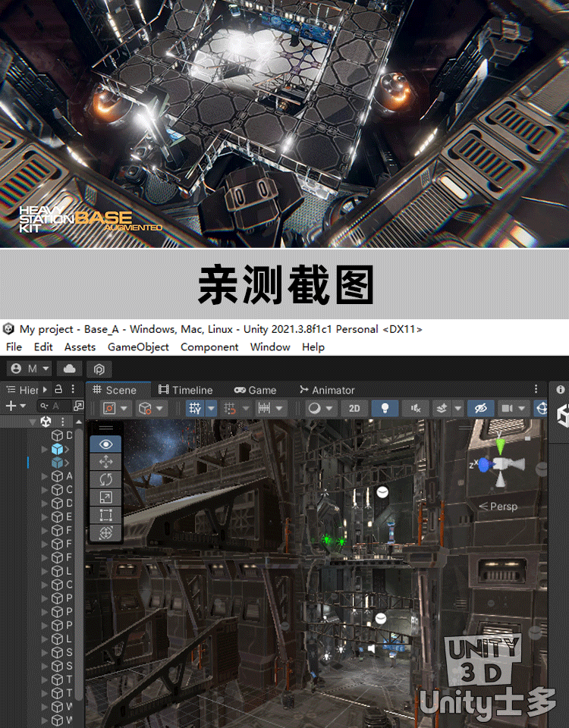Select the Move tool in scene overlay

pos(105,463)
